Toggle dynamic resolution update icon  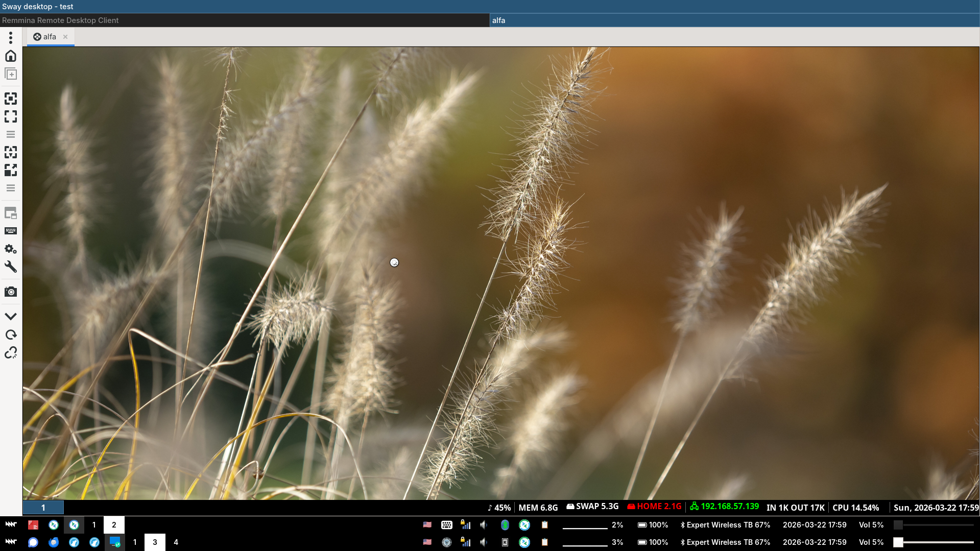click(x=11, y=152)
